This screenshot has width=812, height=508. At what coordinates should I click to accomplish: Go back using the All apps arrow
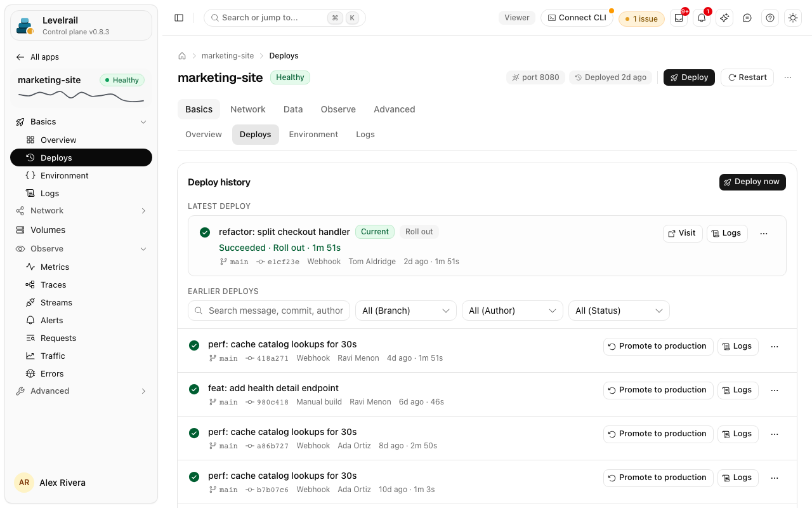point(20,57)
